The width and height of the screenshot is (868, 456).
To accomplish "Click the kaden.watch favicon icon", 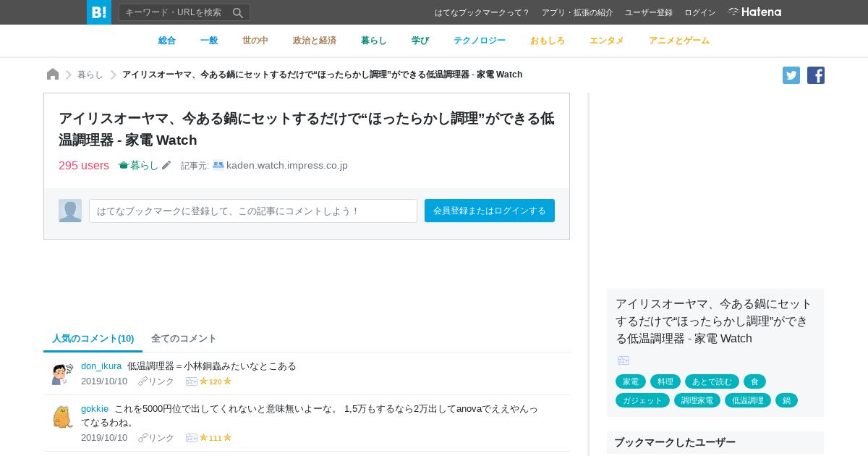I will click(x=218, y=165).
